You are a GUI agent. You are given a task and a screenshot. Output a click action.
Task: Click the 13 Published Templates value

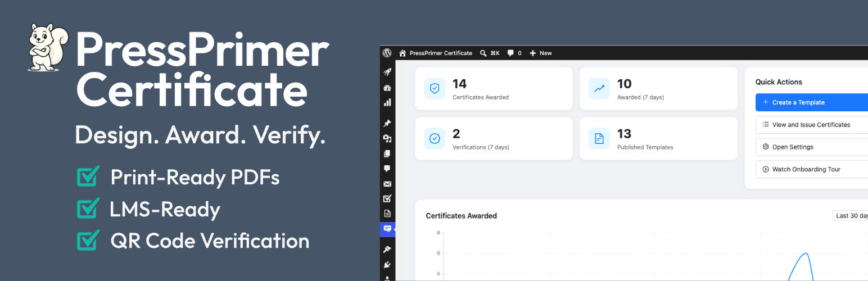point(624,134)
